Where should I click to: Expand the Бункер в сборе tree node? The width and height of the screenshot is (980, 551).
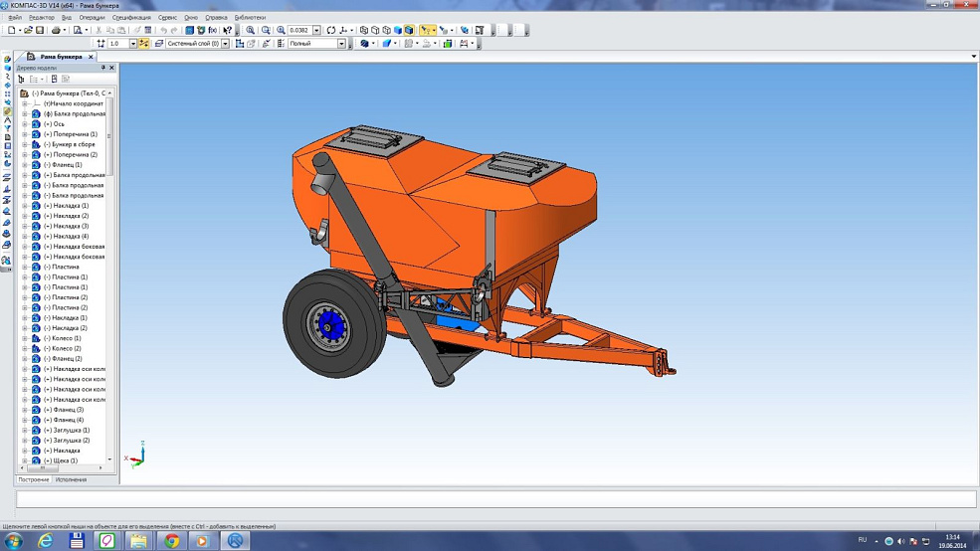25,144
